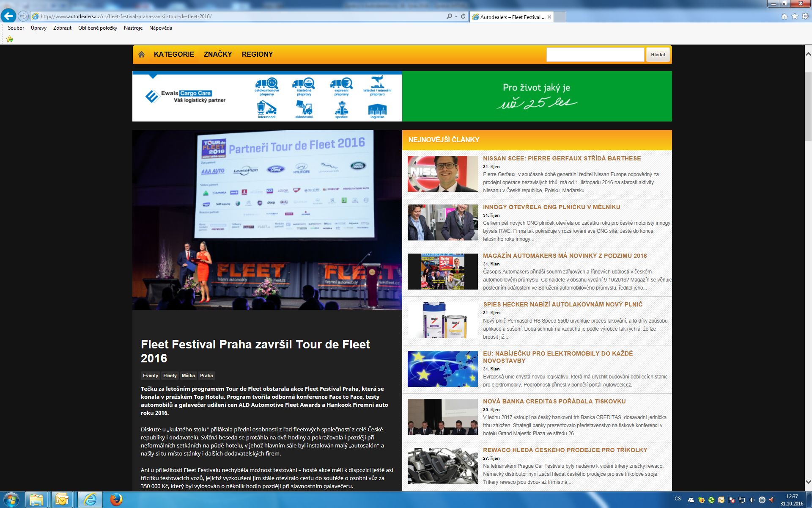Open Firefox from the taskbar
The width and height of the screenshot is (812, 508).
click(116, 500)
